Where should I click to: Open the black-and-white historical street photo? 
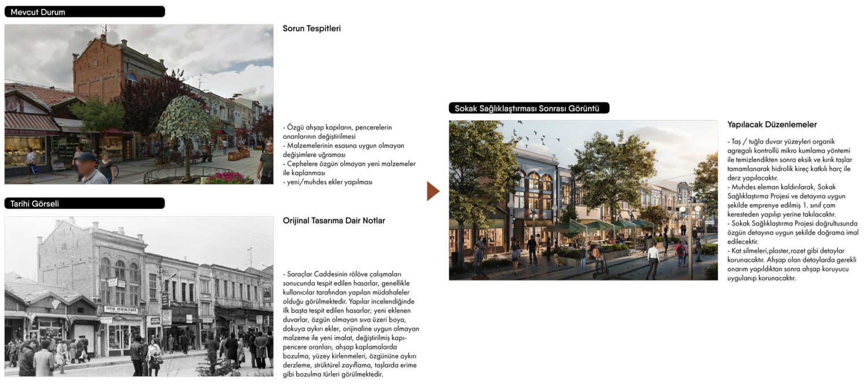coord(139,296)
